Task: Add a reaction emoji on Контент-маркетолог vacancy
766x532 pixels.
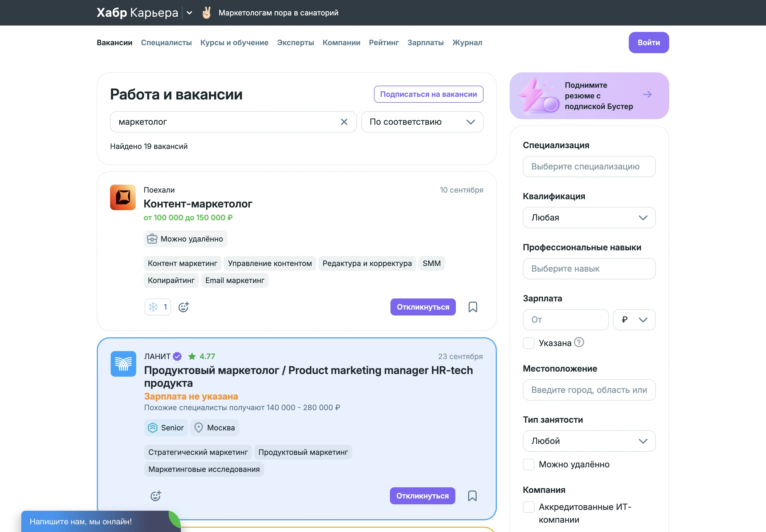Action: 184,307
